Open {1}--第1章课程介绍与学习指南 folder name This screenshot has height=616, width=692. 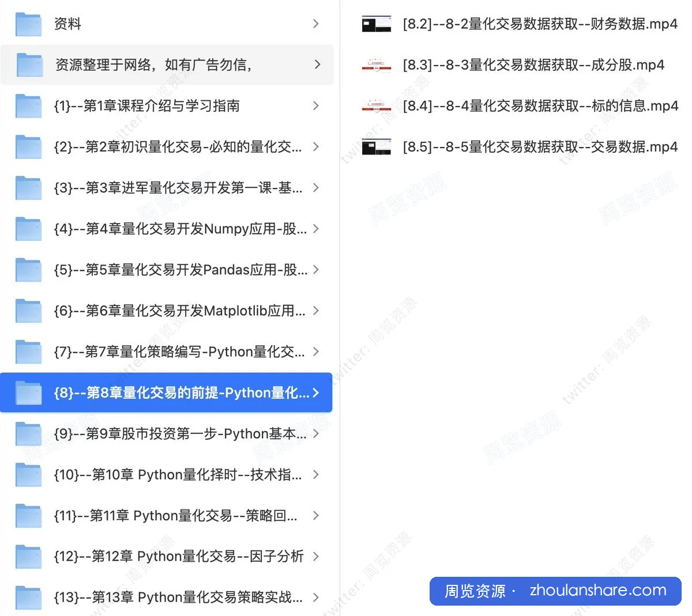pos(146,106)
